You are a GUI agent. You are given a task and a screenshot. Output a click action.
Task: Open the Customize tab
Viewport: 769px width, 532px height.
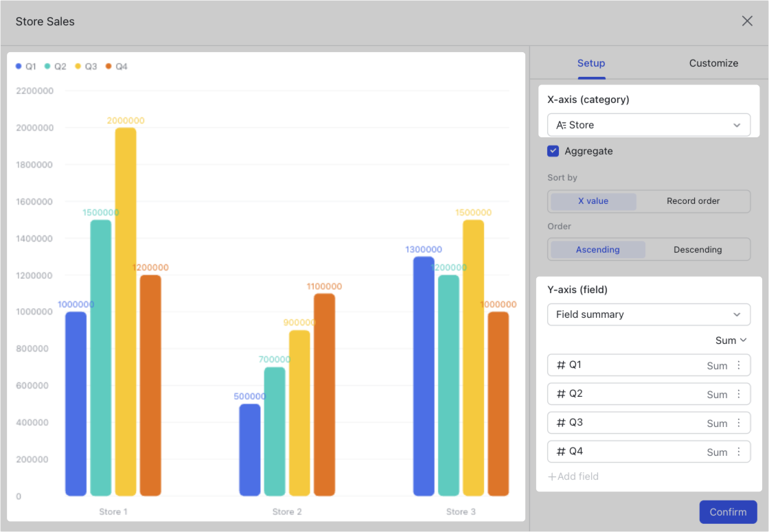(x=713, y=63)
